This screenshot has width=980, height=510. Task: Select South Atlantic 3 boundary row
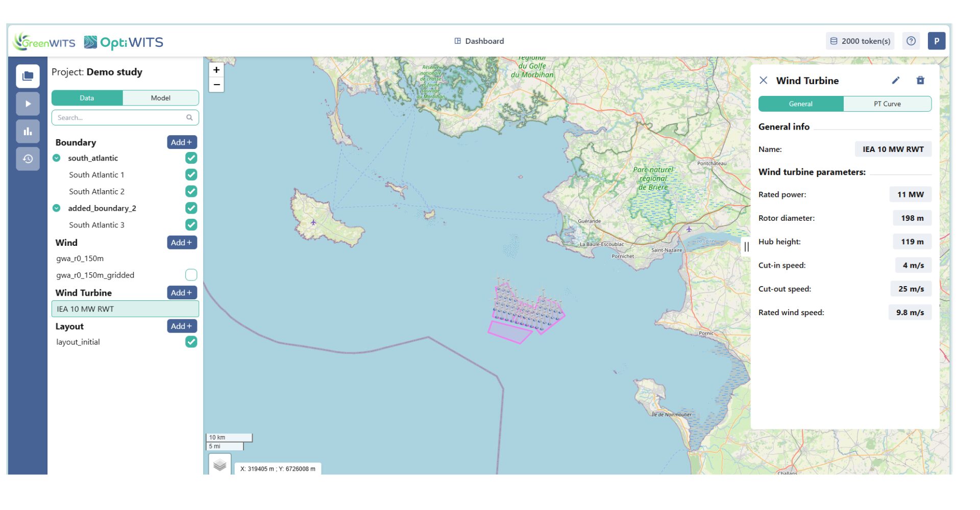[x=97, y=225]
